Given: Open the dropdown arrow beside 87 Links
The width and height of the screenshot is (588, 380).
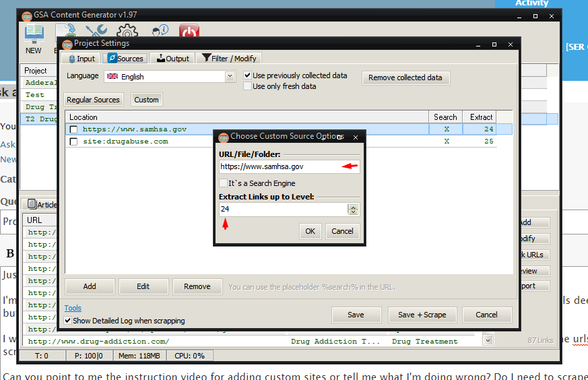Looking at the screenshot, I should coord(488,340).
